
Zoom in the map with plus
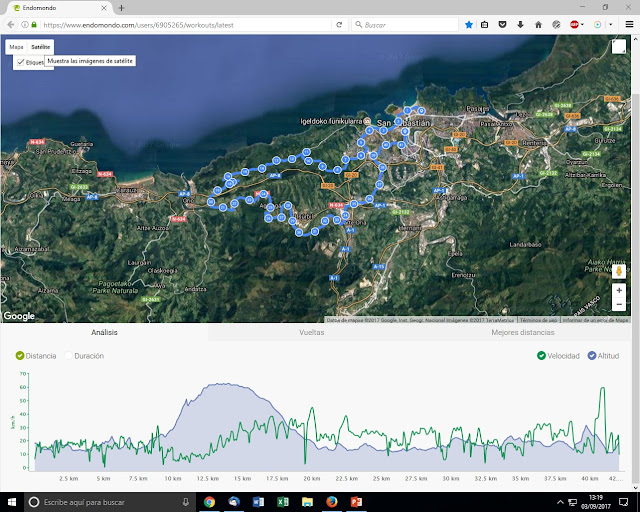click(619, 290)
